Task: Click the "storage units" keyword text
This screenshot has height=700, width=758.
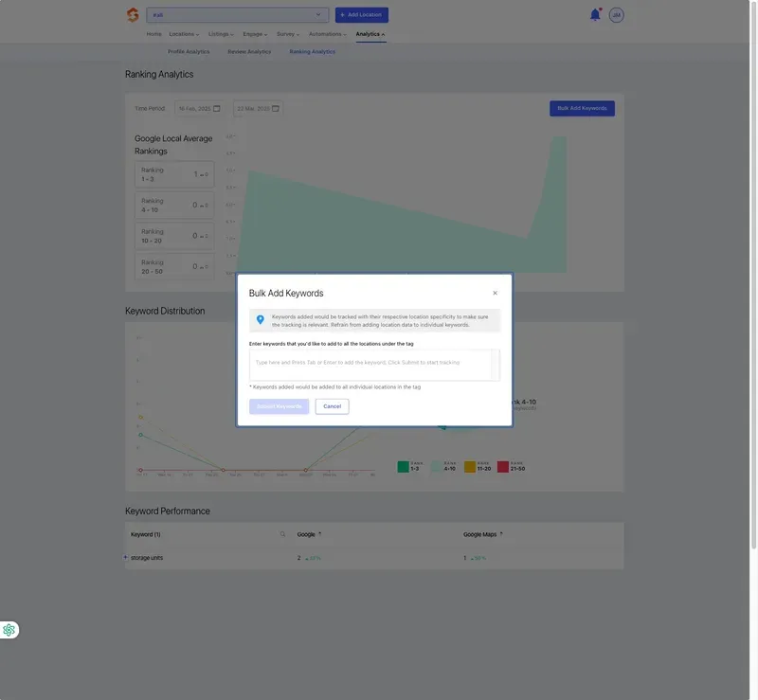Action: [147, 558]
